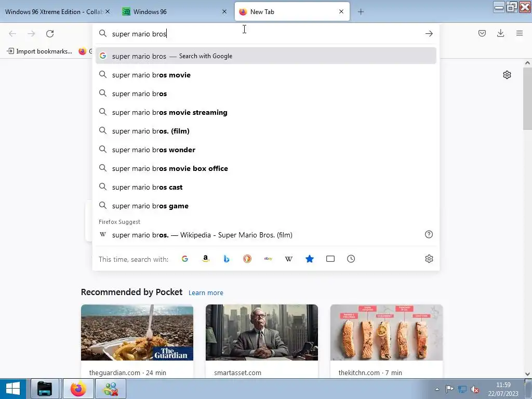Search this time with Wikipedia icon

289,259
